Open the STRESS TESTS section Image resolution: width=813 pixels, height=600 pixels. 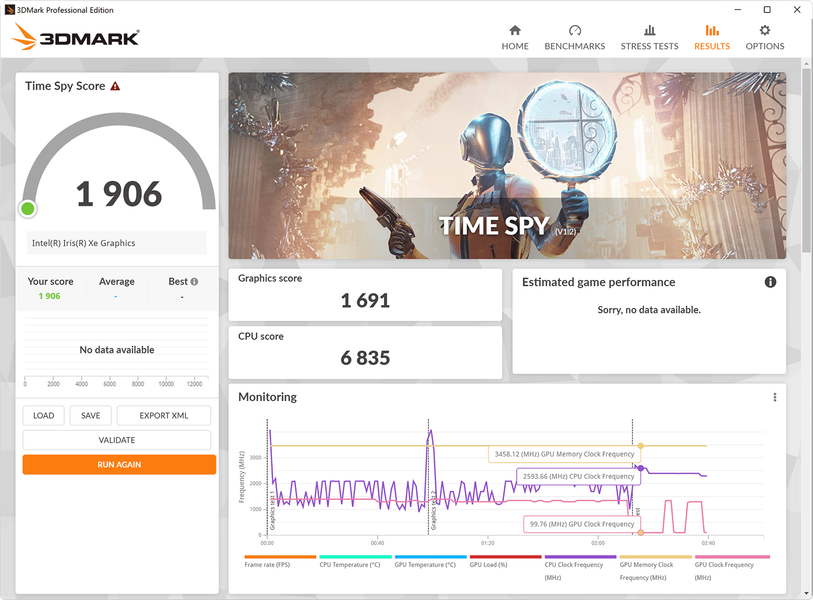(x=649, y=37)
